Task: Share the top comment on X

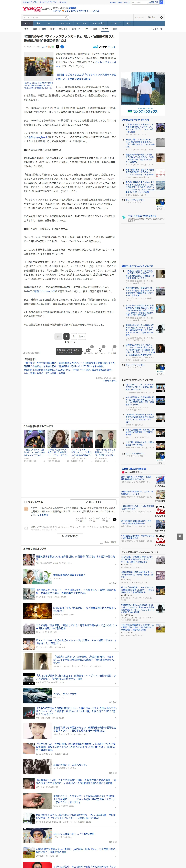Action: pos(115,520)
